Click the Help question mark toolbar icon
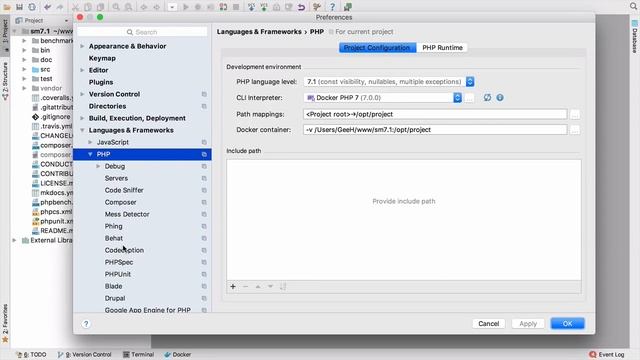Screen dimensions: 640x360 (x=332, y=7)
